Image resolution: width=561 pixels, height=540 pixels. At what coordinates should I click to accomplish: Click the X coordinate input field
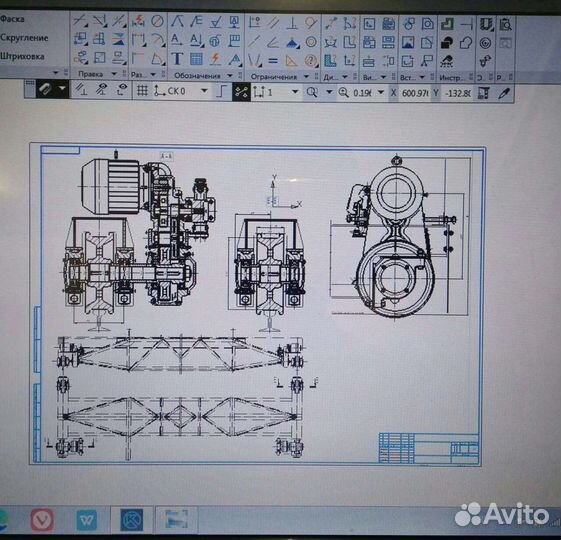(x=414, y=93)
